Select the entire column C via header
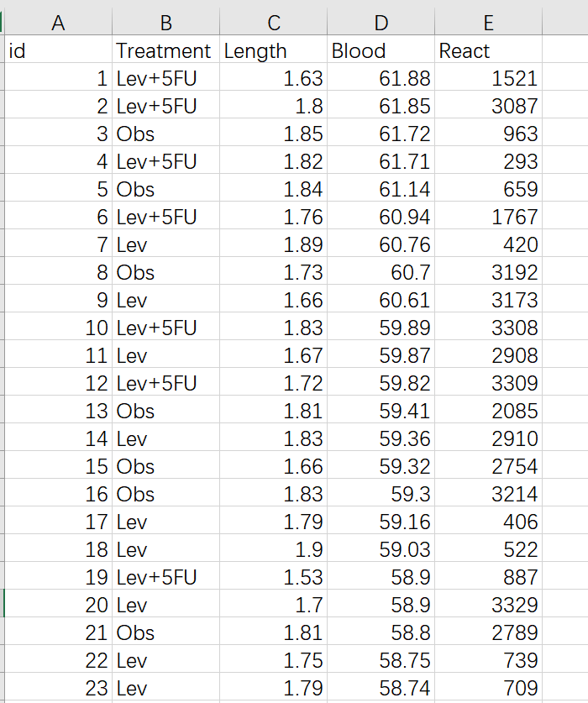Screen dimensions: 588x703 pyautogui.click(x=273, y=23)
